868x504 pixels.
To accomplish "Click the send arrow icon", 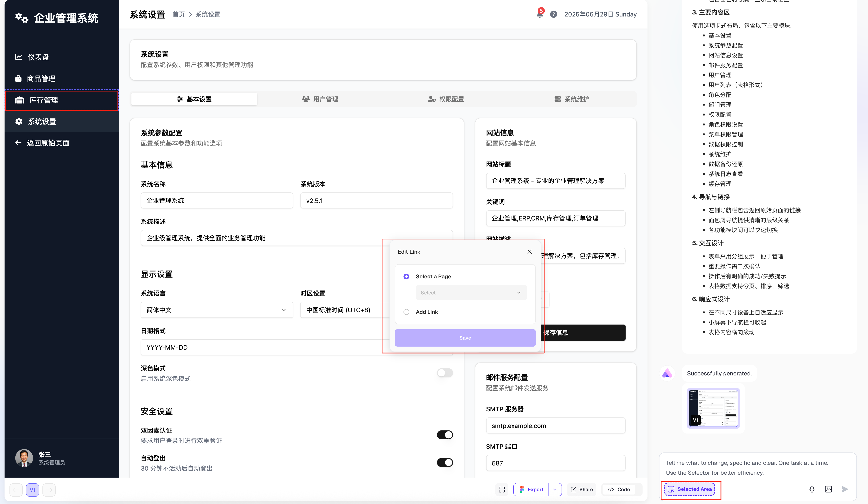I will click(845, 489).
